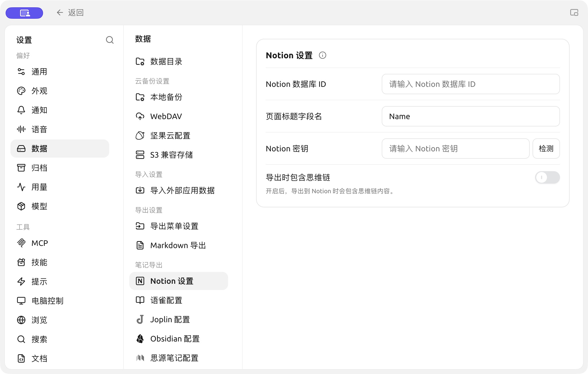
Task: Open 导入外部应用数据
Action: pos(179,190)
